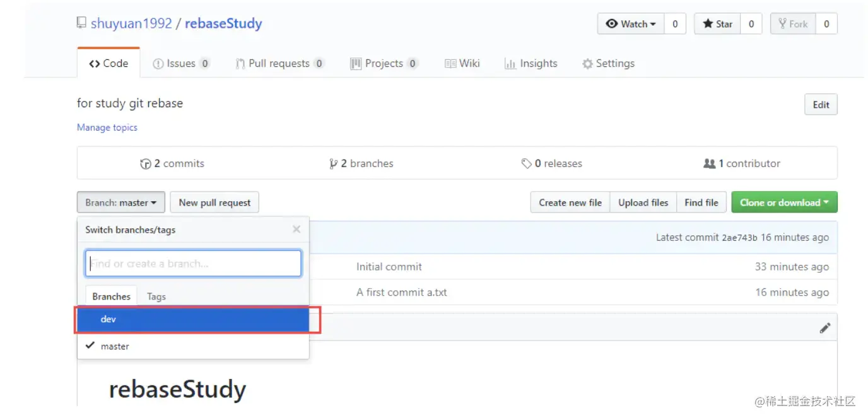Focus the Find or create a branch field

click(x=193, y=264)
